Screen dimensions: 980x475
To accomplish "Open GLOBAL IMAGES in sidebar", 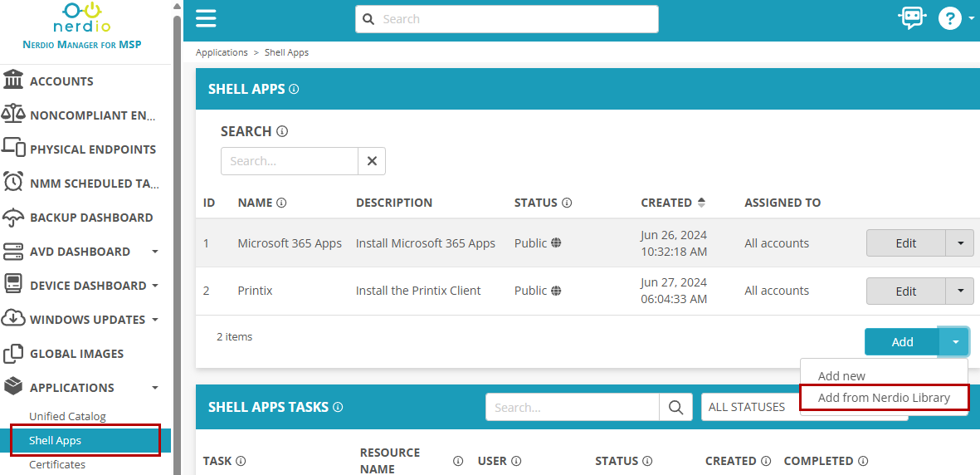I will click(x=77, y=354).
